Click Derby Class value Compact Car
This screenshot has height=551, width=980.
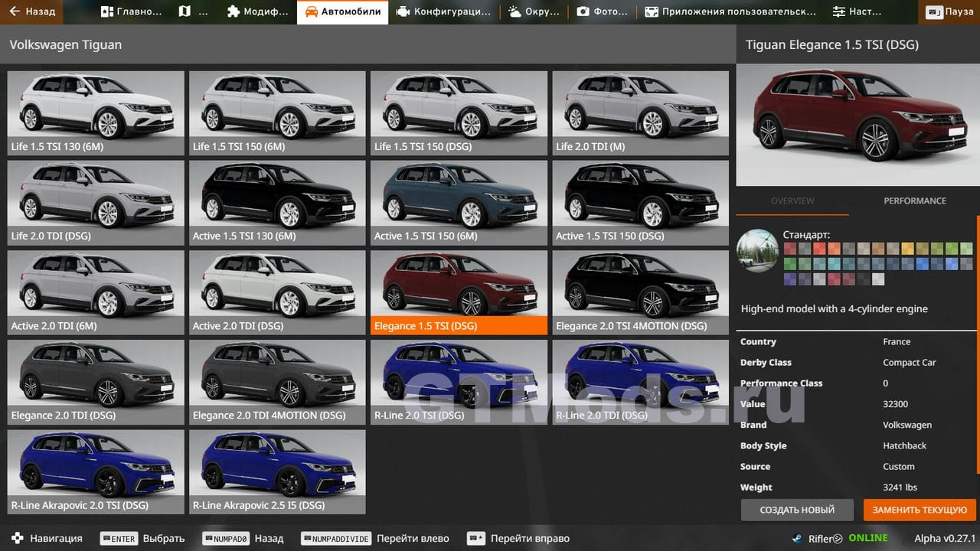point(910,363)
